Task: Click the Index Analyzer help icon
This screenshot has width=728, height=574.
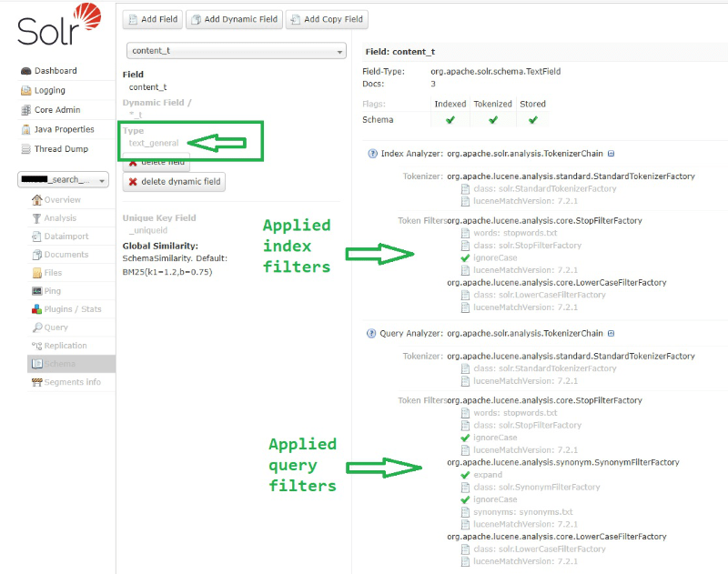Action: tap(372, 154)
